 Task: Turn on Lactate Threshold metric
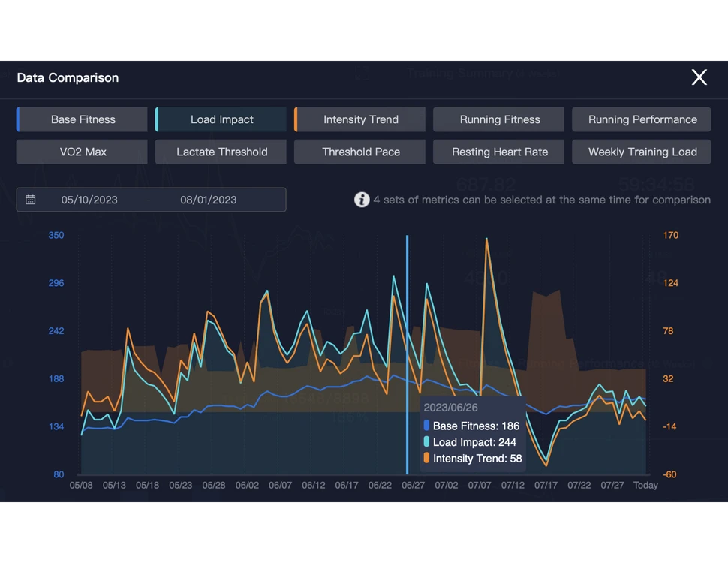221,152
